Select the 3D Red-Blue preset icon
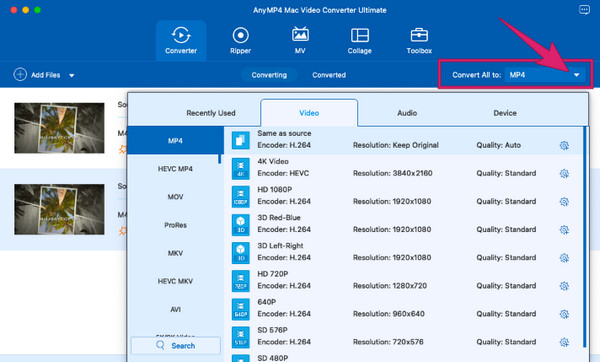The height and width of the screenshot is (362, 600). click(241, 225)
